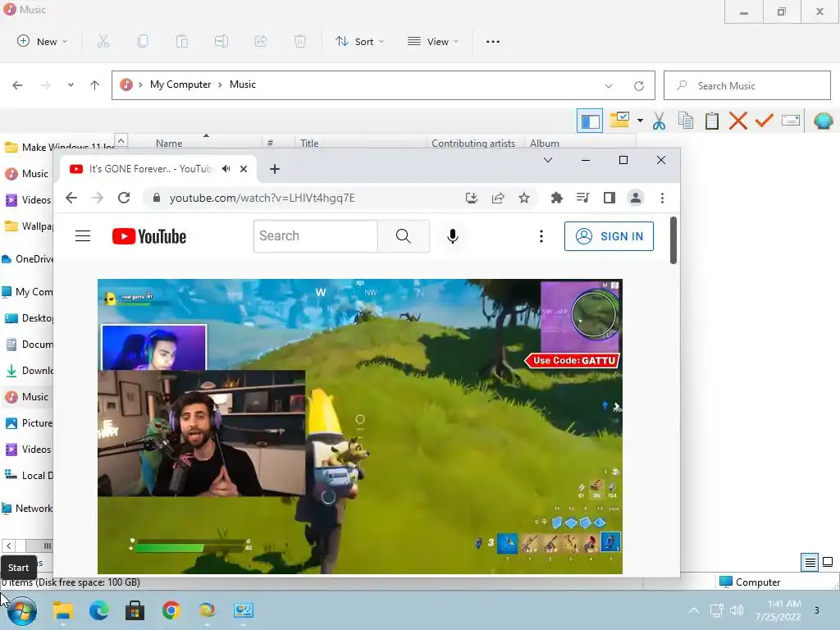Reload the YouTube page
The width and height of the screenshot is (840, 630).
click(x=124, y=198)
